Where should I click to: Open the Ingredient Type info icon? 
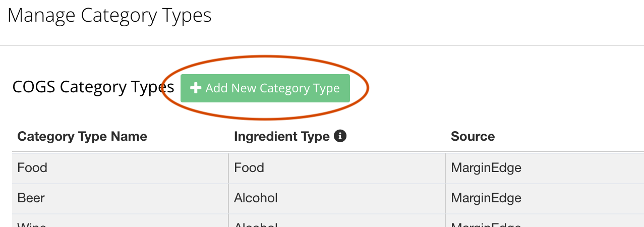coord(340,136)
